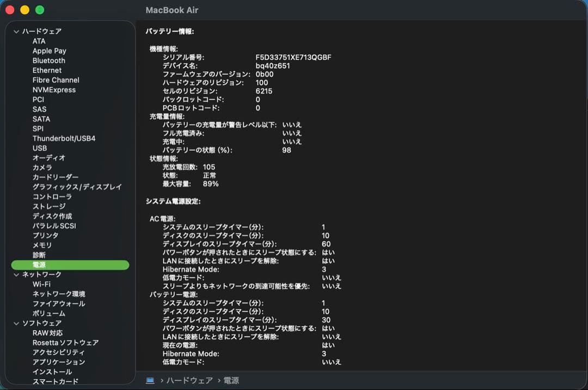Collapse the ネットワーク section chevron
The height and width of the screenshot is (390, 588).
[x=16, y=275]
